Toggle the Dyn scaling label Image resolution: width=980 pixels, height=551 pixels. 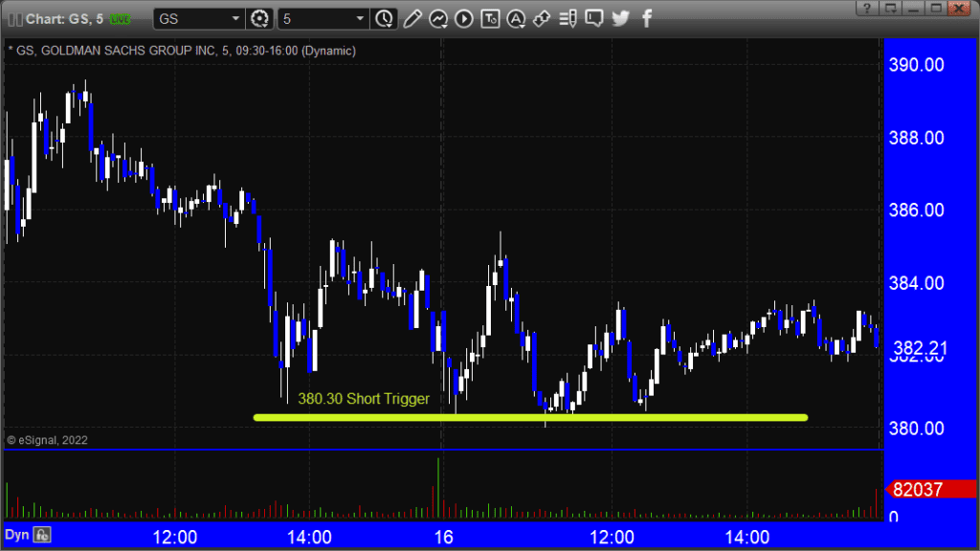pos(17,535)
